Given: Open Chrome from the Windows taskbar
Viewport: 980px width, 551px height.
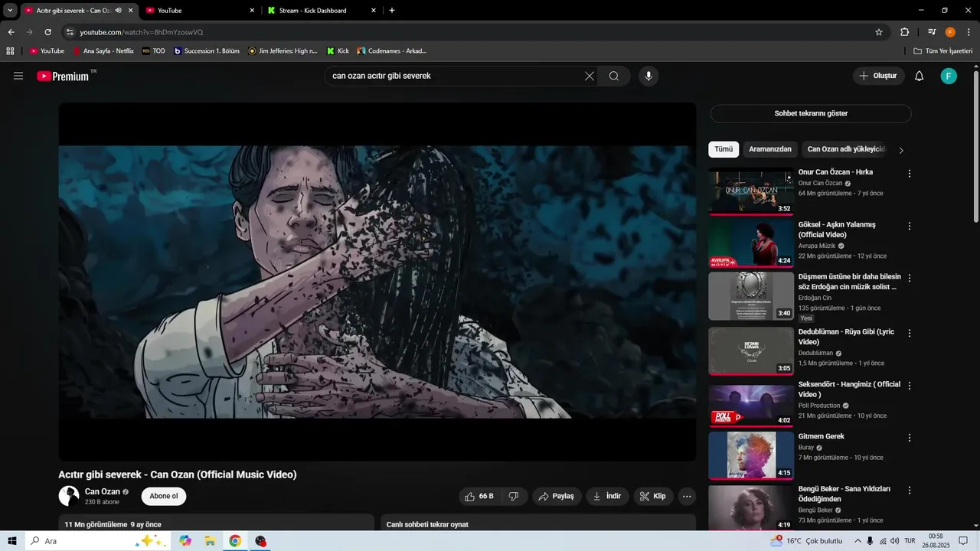Looking at the screenshot, I should (x=235, y=541).
